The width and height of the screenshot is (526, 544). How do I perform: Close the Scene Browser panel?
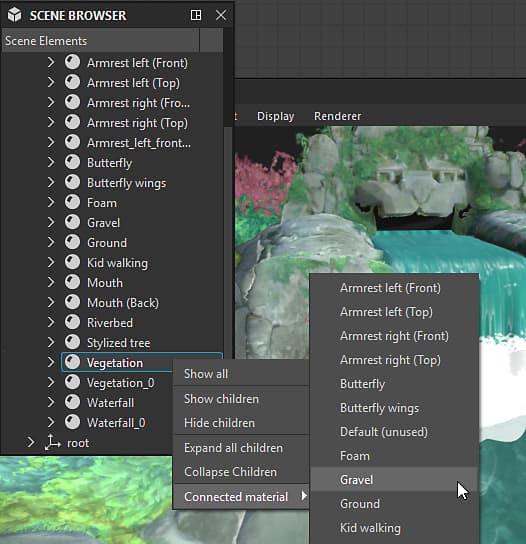click(x=221, y=15)
